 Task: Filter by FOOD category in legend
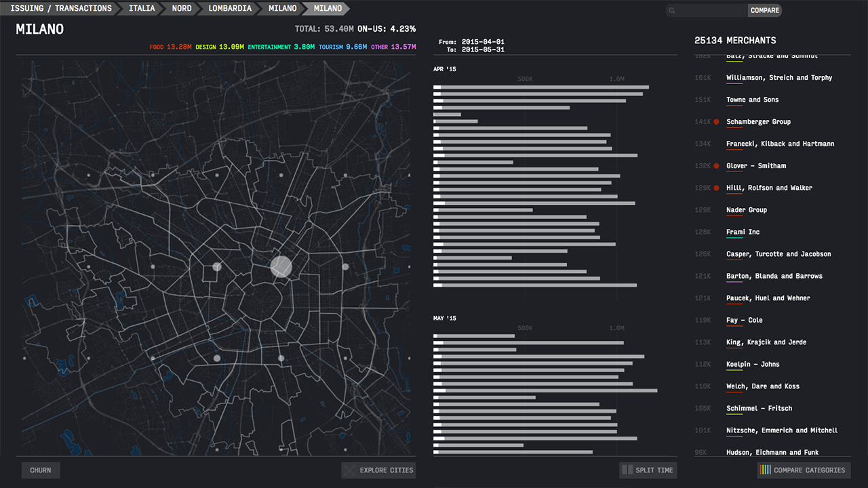tap(170, 47)
